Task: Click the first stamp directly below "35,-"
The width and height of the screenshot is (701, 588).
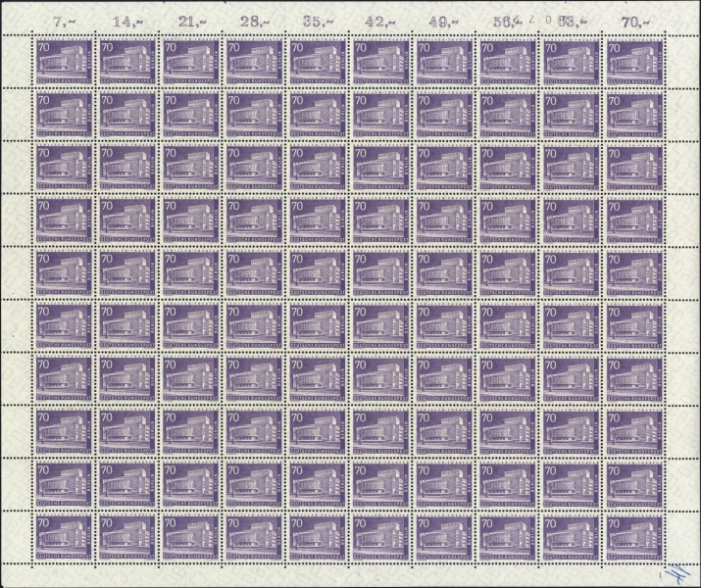Action: [318, 62]
